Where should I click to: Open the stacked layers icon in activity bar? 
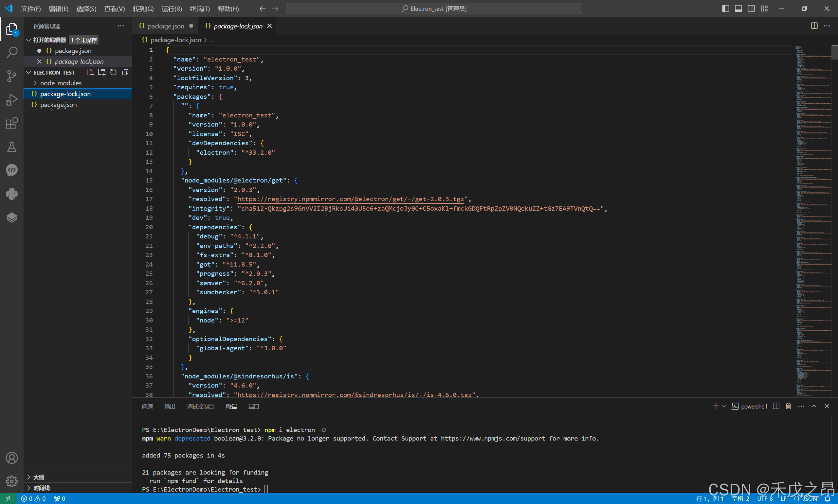click(11, 217)
